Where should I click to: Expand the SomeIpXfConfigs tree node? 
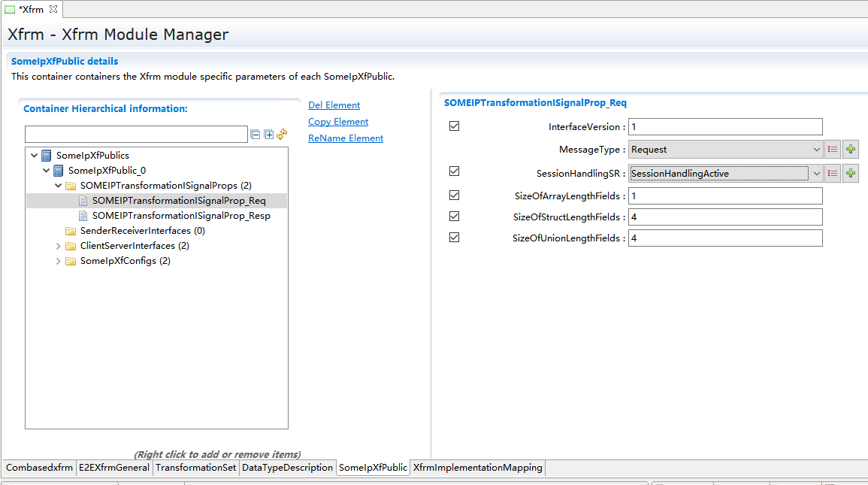[59, 261]
